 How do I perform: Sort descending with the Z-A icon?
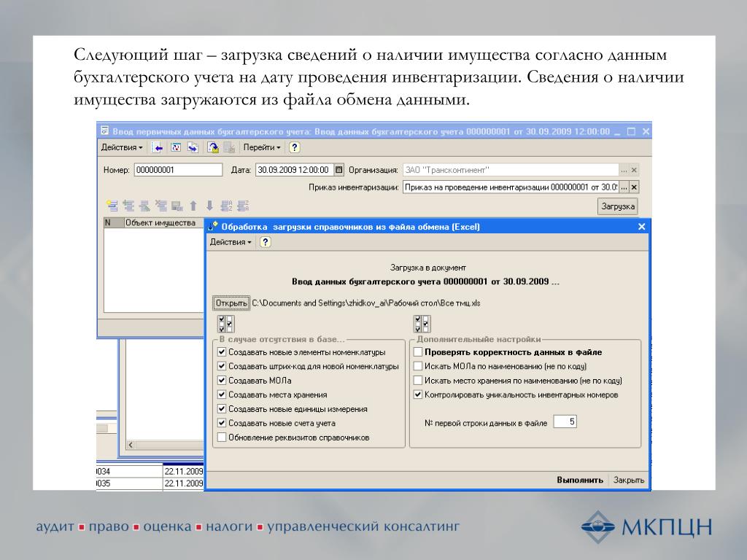coord(243,206)
